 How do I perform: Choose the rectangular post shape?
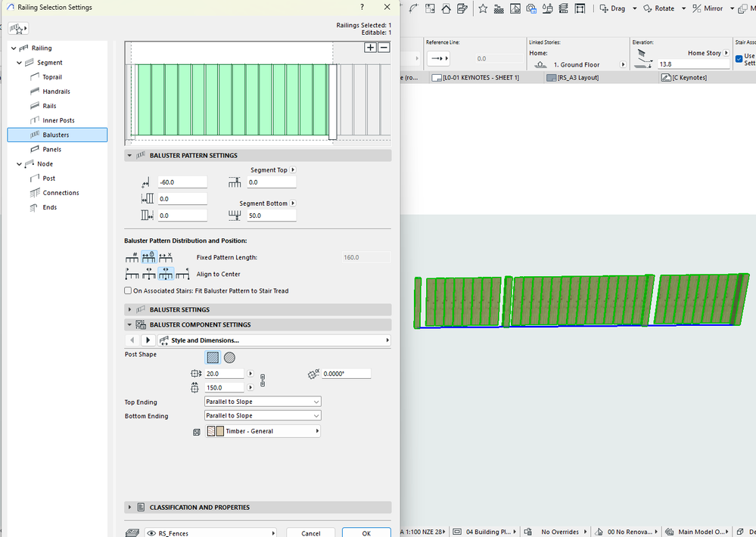213,358
